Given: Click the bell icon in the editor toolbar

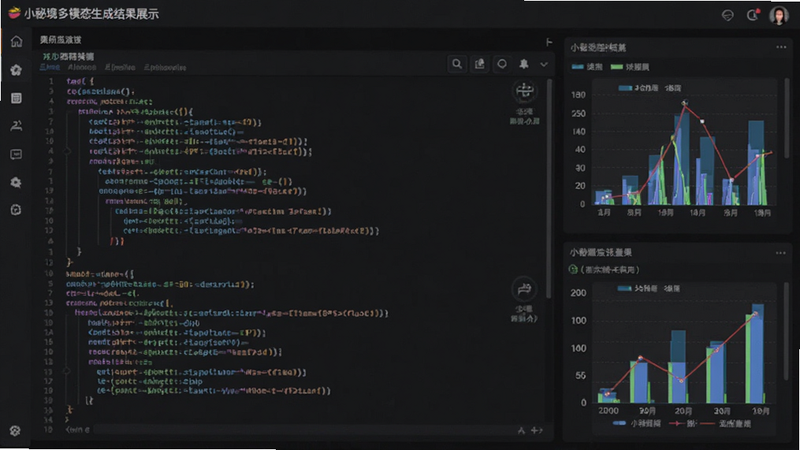Looking at the screenshot, I should (x=524, y=64).
